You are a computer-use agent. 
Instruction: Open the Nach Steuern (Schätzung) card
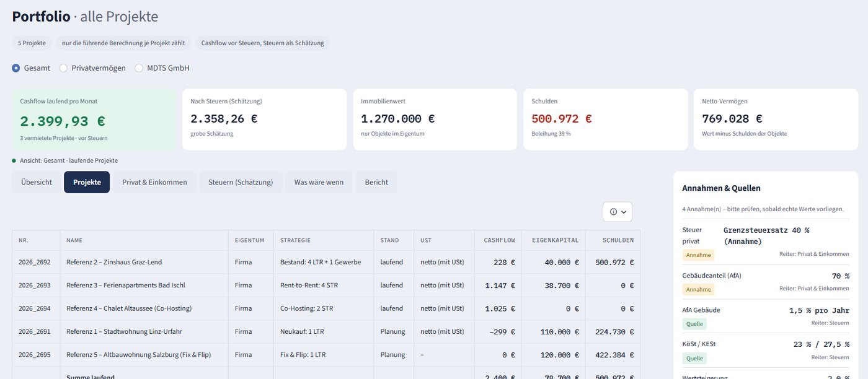[x=264, y=120]
